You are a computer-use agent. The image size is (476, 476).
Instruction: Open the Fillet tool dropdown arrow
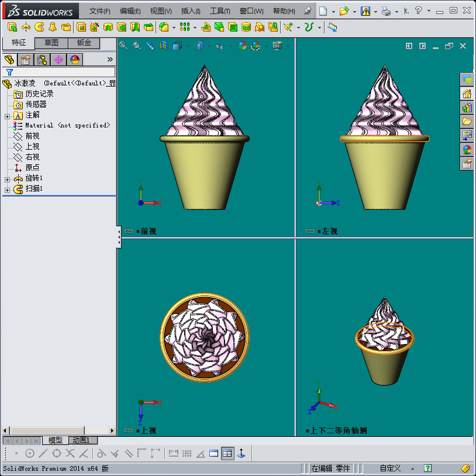(174, 28)
